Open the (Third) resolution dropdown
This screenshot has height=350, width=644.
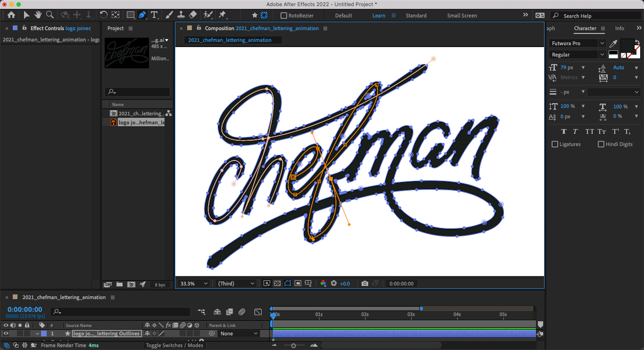pyautogui.click(x=236, y=284)
